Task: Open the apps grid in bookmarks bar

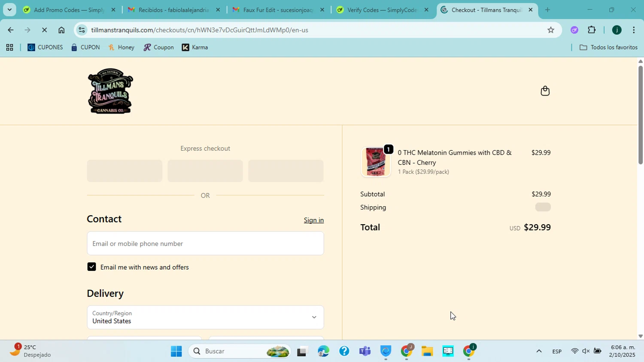Action: [9, 48]
